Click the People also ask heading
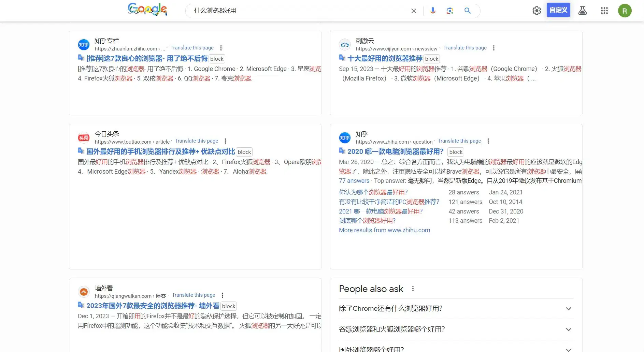Screen dimensions: 644x352 pos(371,289)
